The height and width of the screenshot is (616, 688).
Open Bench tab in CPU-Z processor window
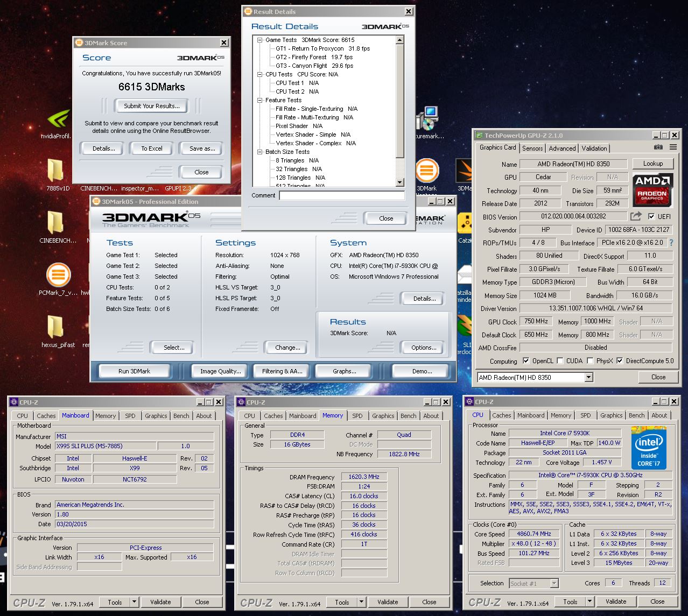click(x=637, y=415)
